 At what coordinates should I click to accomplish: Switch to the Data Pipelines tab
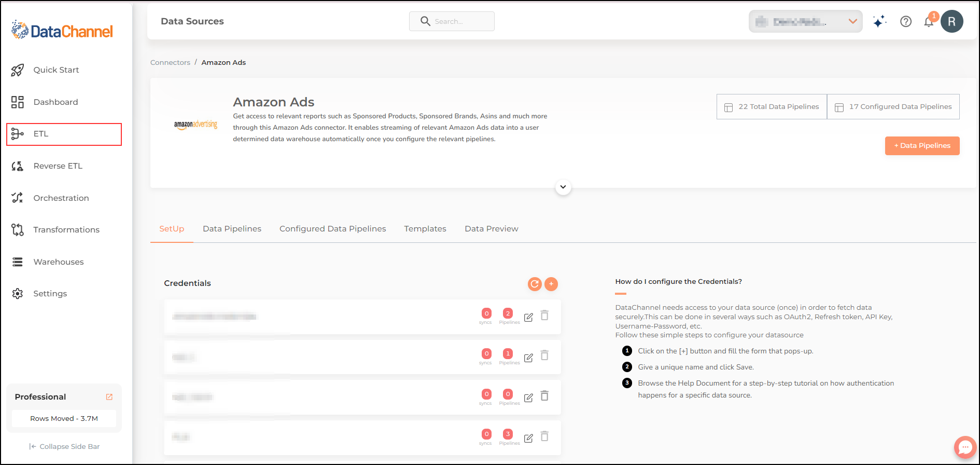point(232,229)
